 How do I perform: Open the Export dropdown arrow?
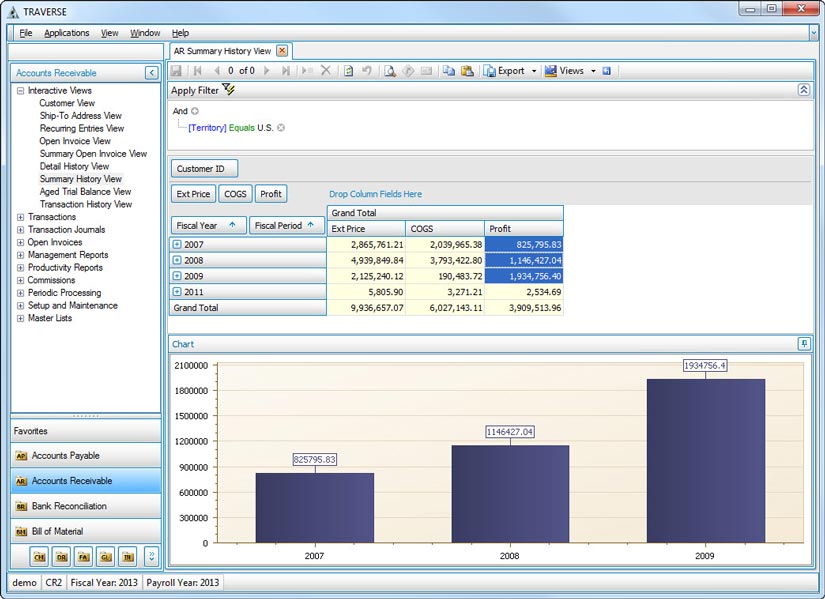[x=534, y=71]
